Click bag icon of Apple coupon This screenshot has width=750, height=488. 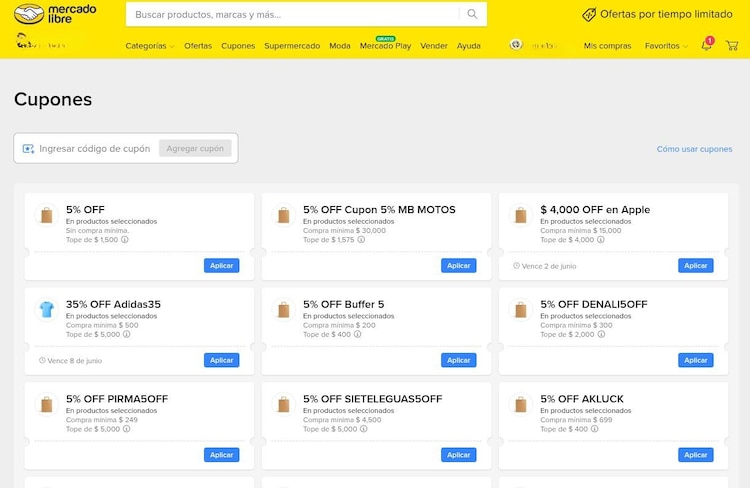(x=521, y=215)
